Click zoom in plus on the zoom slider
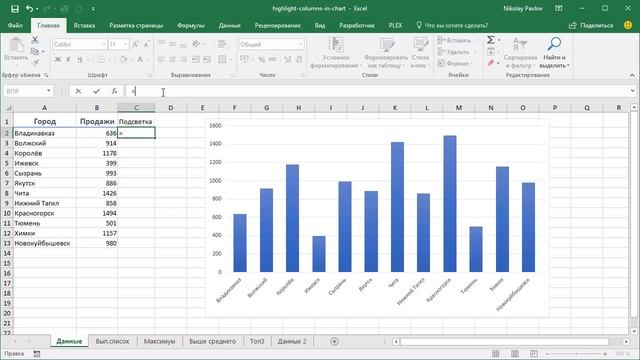The width and height of the screenshot is (640, 360). pyautogui.click(x=605, y=353)
